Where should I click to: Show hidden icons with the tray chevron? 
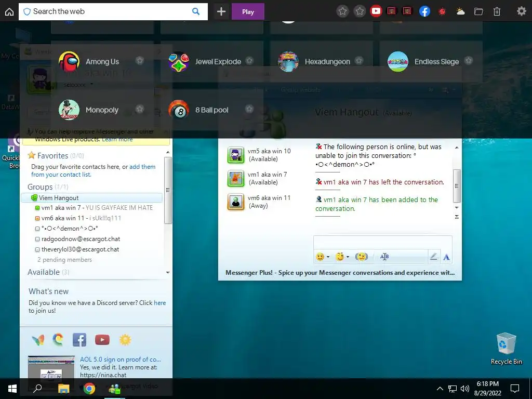[440, 389]
